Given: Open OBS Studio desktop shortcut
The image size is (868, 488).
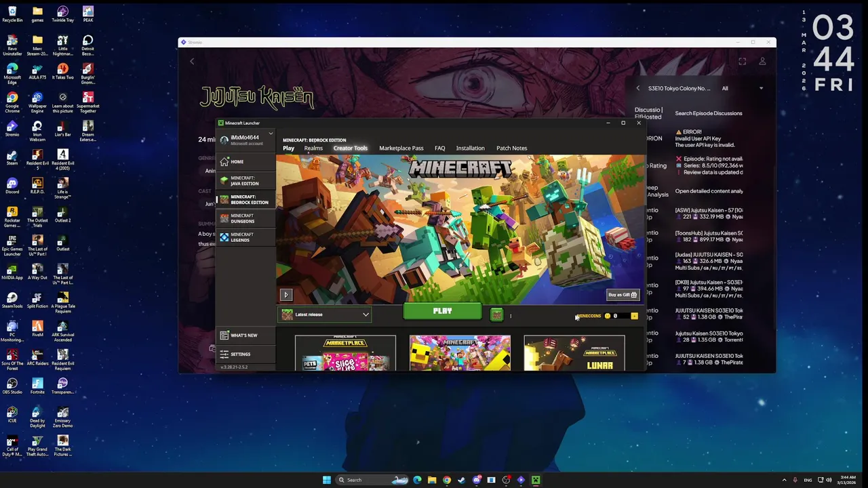Looking at the screenshot, I should pos(12,386).
